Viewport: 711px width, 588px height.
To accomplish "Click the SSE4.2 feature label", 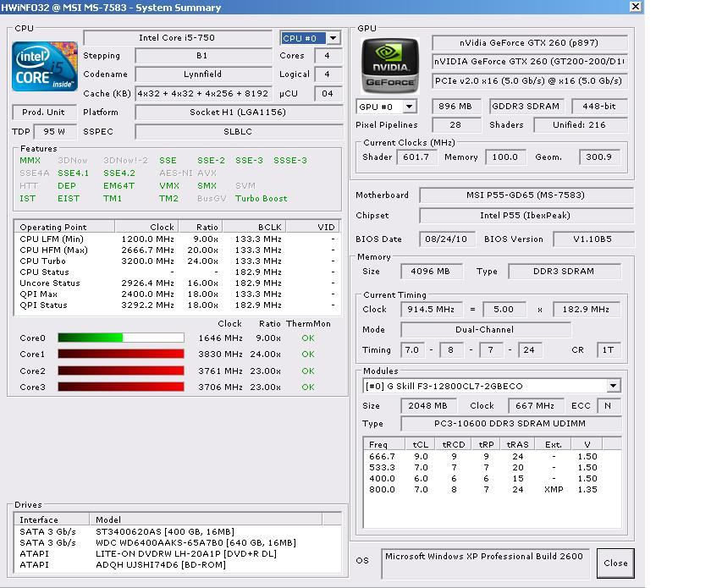I will [119, 173].
